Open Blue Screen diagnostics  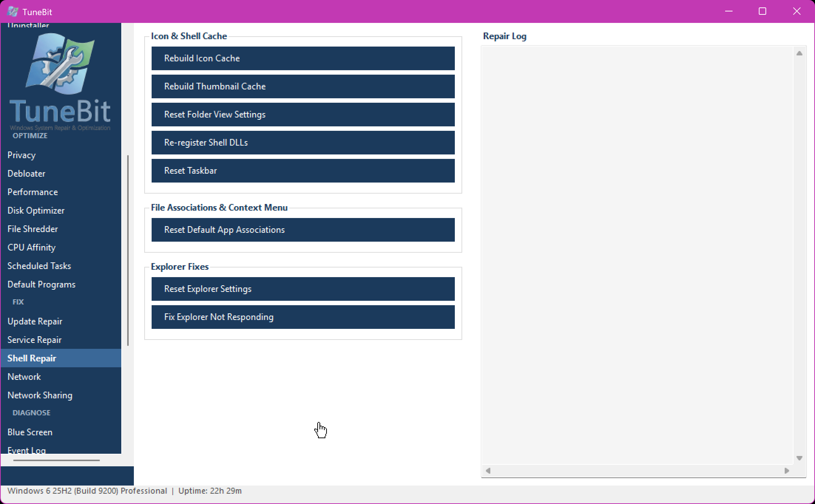pos(61,432)
